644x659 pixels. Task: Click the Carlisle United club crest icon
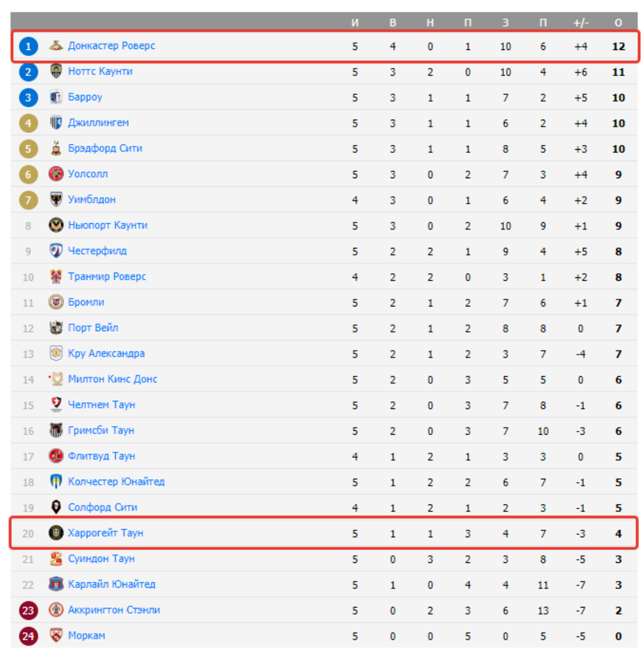click(x=56, y=584)
